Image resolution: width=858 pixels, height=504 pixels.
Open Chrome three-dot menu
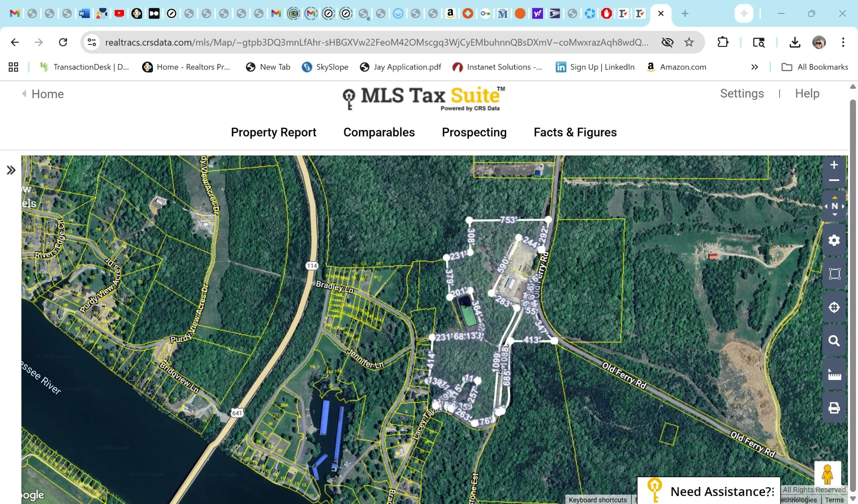click(x=843, y=42)
